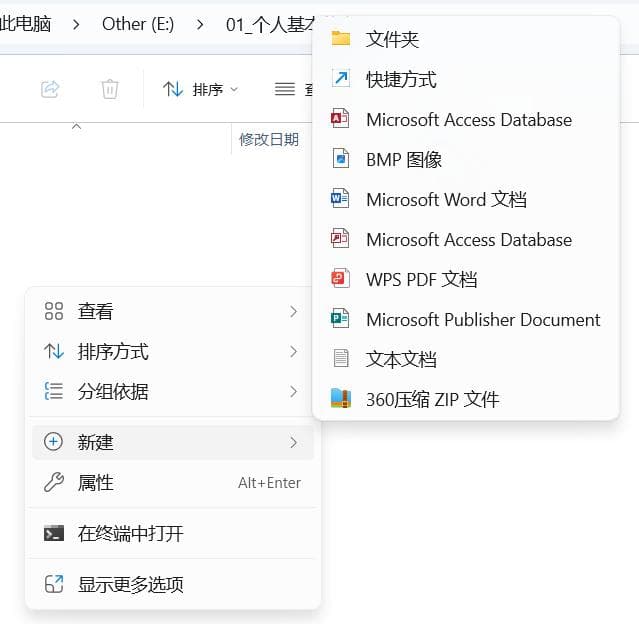Click the grouping list icon beside 分组依据
639x624 pixels.
(x=54, y=391)
